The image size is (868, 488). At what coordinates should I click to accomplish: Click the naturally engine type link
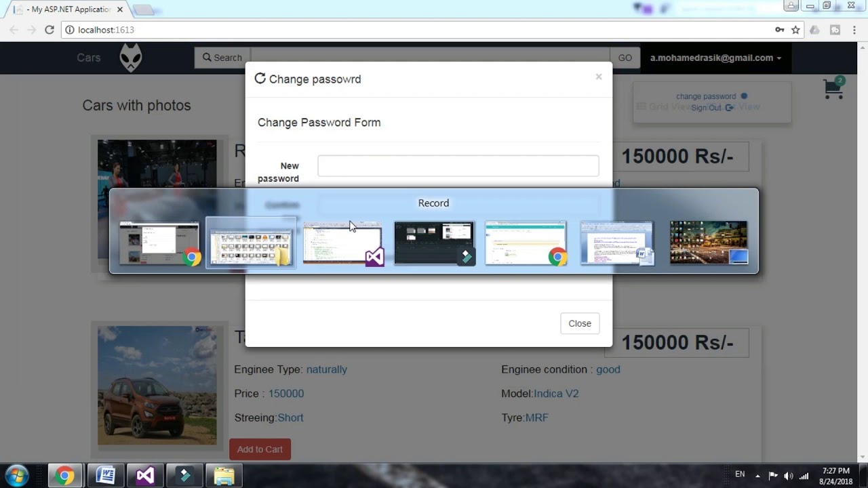tap(327, 369)
